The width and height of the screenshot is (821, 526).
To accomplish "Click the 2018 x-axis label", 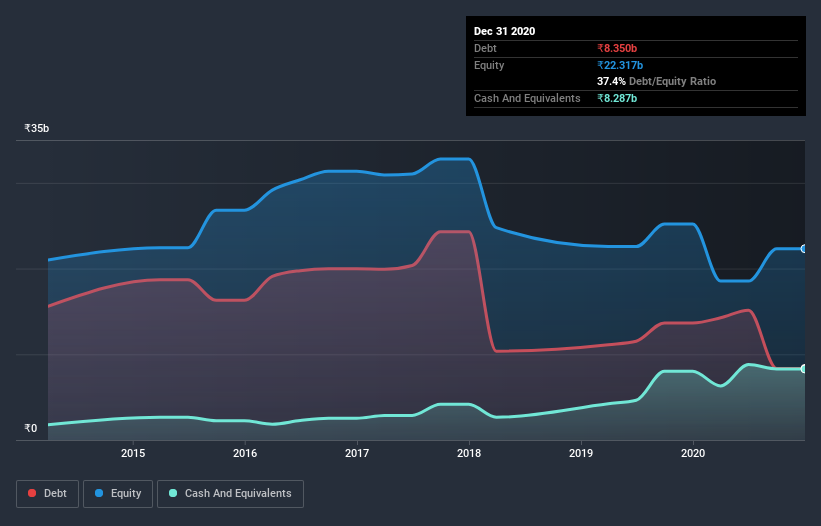I will coord(469,453).
